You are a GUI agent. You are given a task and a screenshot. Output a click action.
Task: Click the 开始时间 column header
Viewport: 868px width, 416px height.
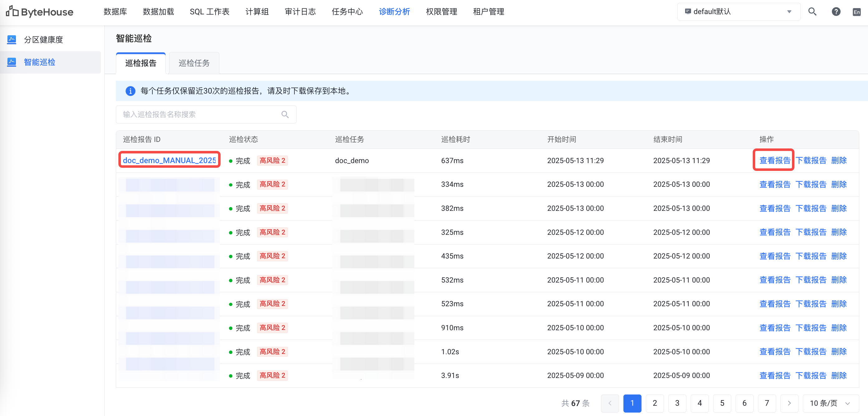[x=562, y=139]
